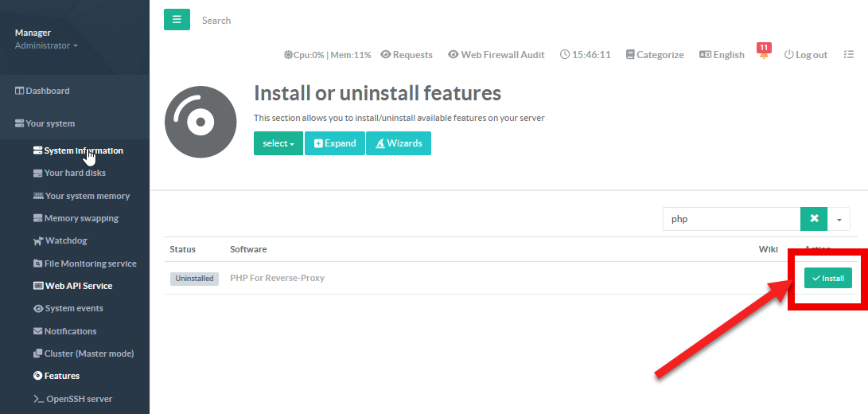Install PHP For Reverse-Proxy
The width and height of the screenshot is (868, 414).
[827, 278]
